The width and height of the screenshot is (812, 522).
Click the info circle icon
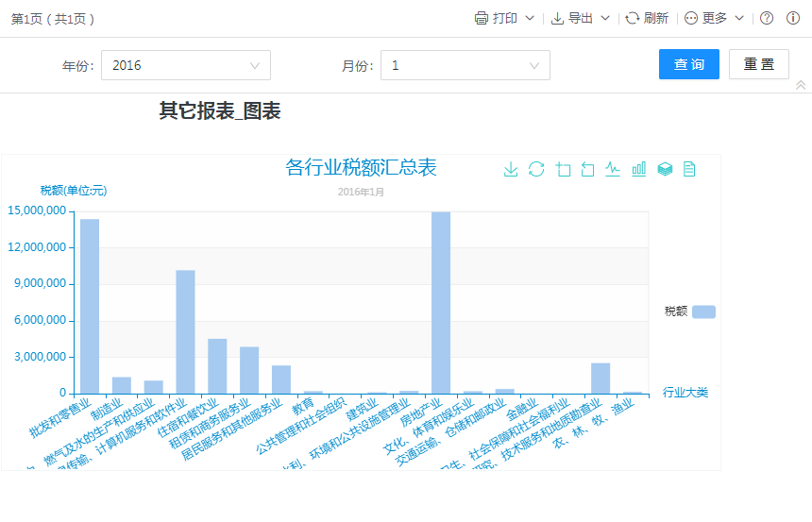[x=792, y=18]
